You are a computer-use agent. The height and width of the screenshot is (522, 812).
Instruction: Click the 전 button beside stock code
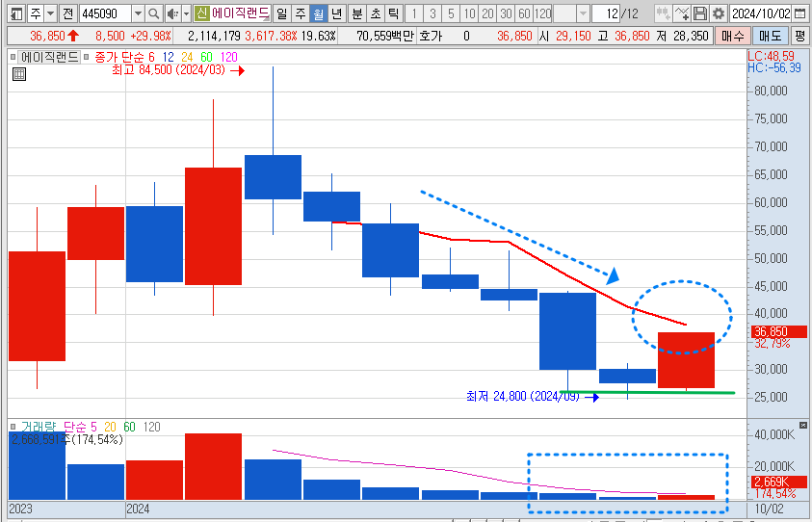[x=68, y=13]
